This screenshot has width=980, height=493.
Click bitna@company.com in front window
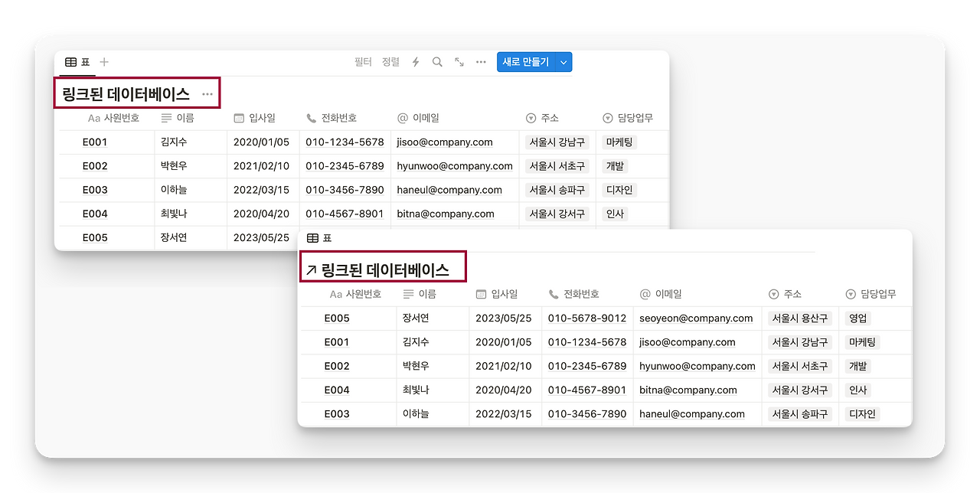click(688, 390)
